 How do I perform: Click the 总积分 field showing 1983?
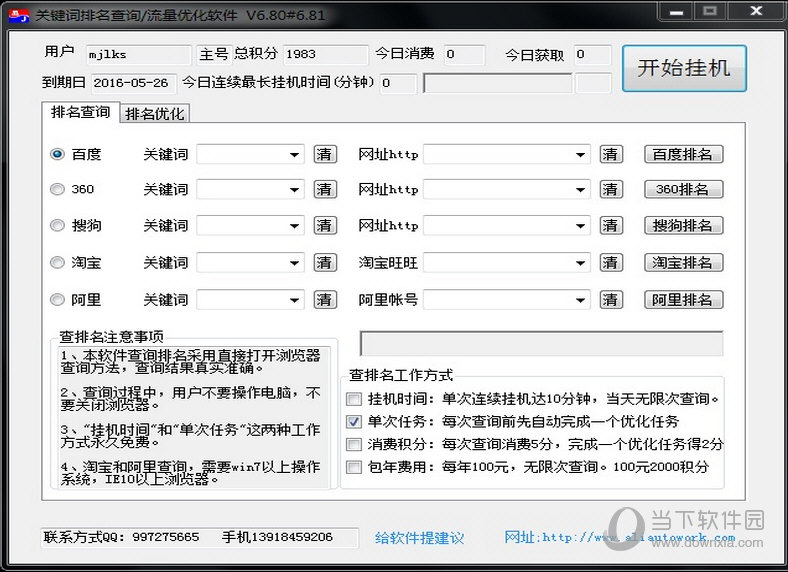[x=326, y=55]
